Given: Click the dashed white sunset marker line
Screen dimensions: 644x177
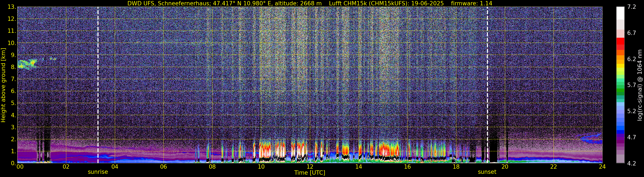Looking at the screenshot, I should click(x=487, y=85).
